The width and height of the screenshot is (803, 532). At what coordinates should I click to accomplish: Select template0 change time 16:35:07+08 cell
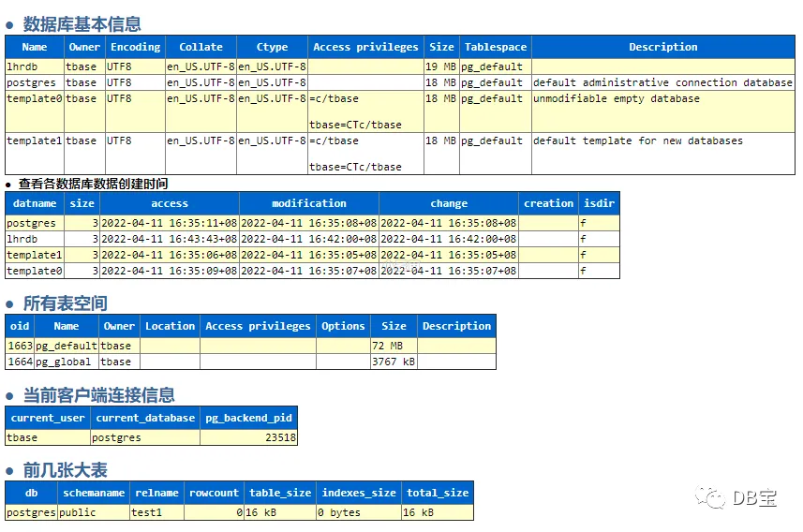pyautogui.click(x=449, y=271)
